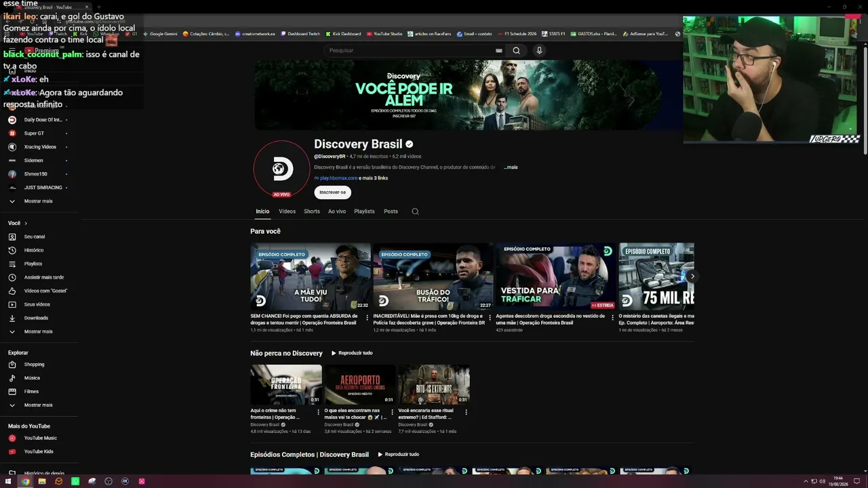Switch to the Ao vivo tab

coord(337,211)
